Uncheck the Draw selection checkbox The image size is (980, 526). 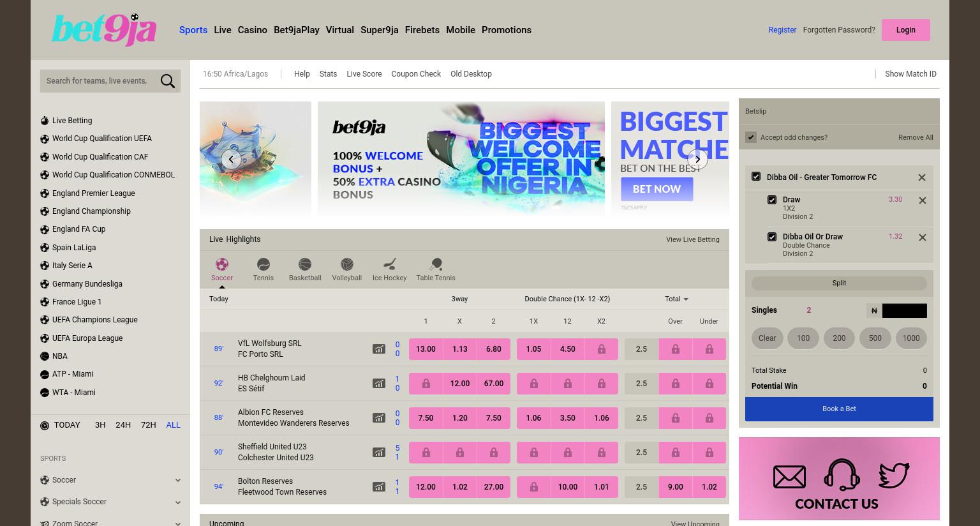pos(772,200)
